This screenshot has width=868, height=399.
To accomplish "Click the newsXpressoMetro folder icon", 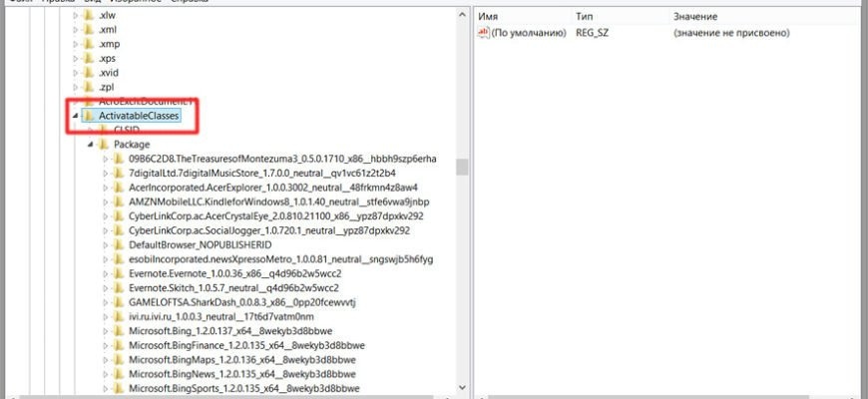I will click(119, 259).
